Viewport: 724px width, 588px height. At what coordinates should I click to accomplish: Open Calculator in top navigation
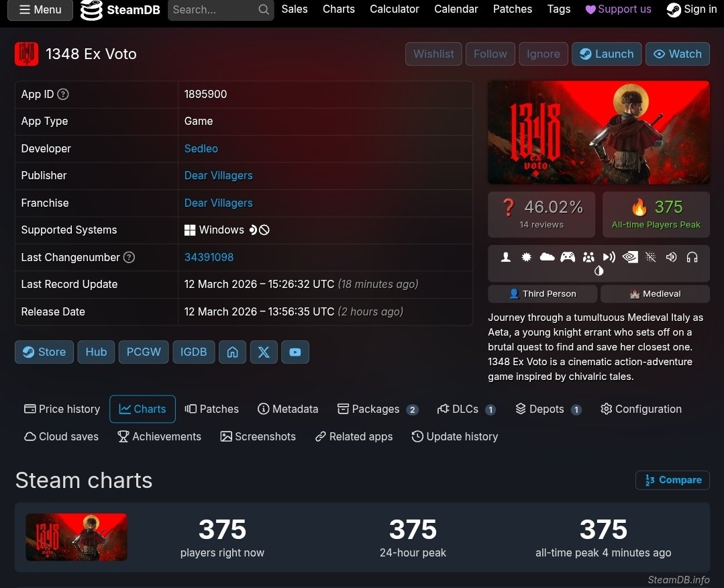tap(395, 9)
